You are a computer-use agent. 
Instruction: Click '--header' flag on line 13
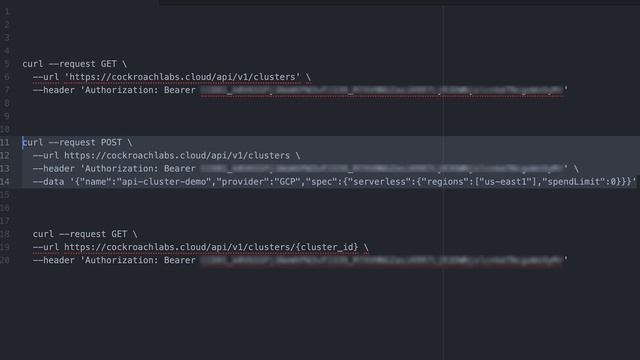(53, 169)
